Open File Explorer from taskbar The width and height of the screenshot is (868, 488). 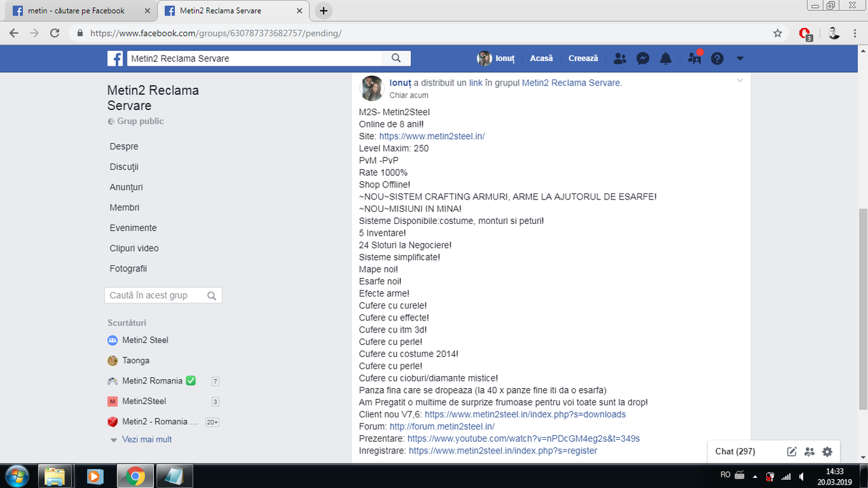[56, 476]
